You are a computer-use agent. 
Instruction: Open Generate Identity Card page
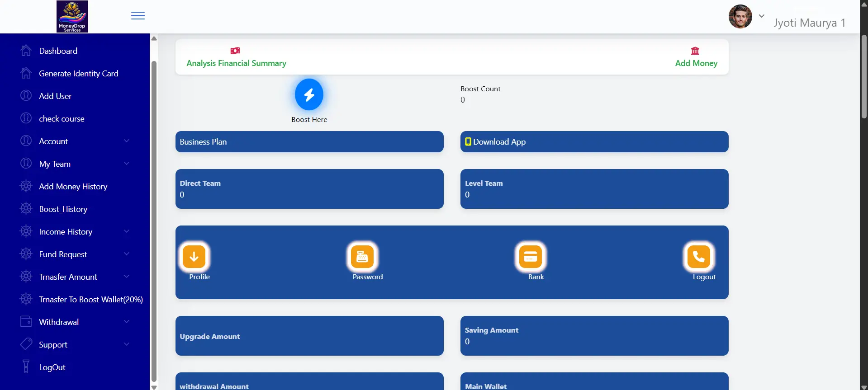[79, 74]
